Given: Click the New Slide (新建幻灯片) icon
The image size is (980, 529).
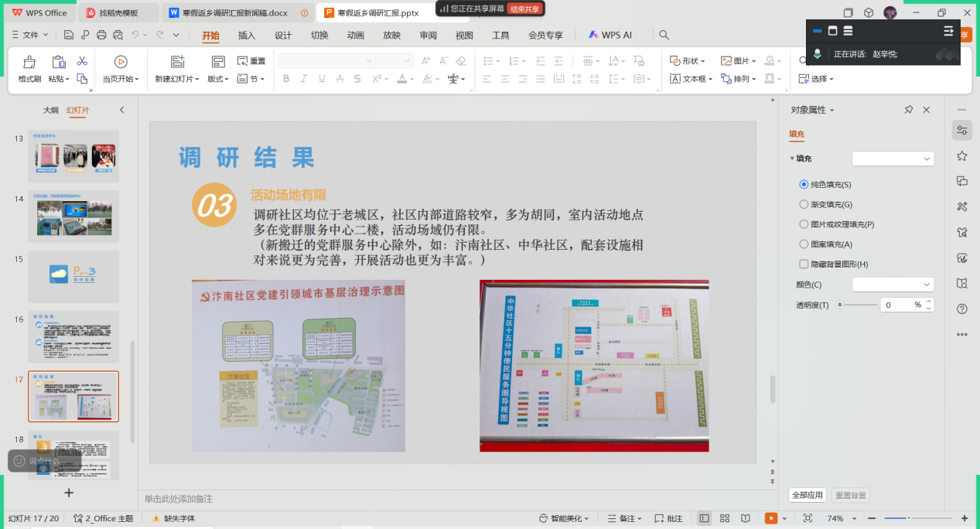Looking at the screenshot, I should click(x=177, y=62).
